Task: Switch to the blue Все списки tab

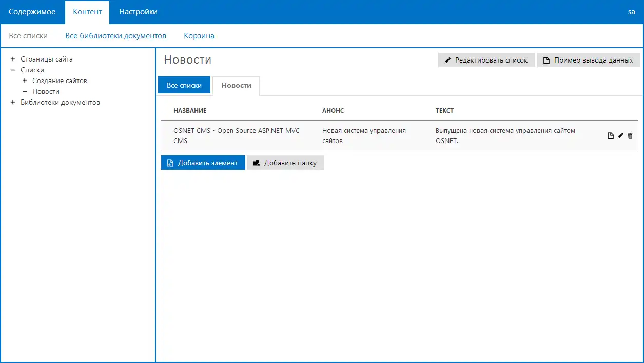Action: [x=184, y=85]
